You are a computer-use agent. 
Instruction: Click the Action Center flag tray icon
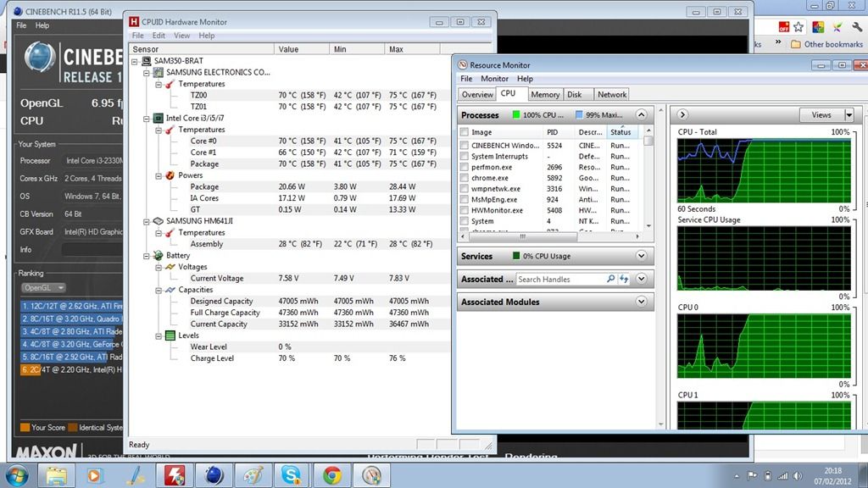click(752, 476)
